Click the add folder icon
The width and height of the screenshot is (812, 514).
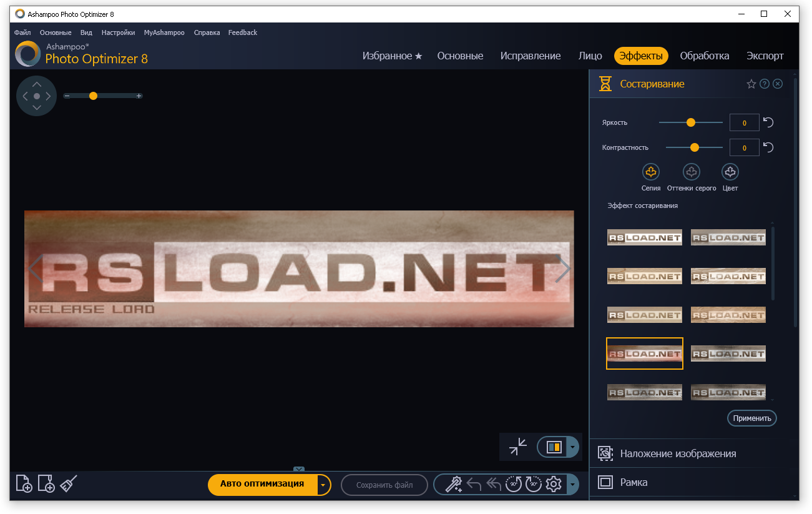pyautogui.click(x=46, y=483)
